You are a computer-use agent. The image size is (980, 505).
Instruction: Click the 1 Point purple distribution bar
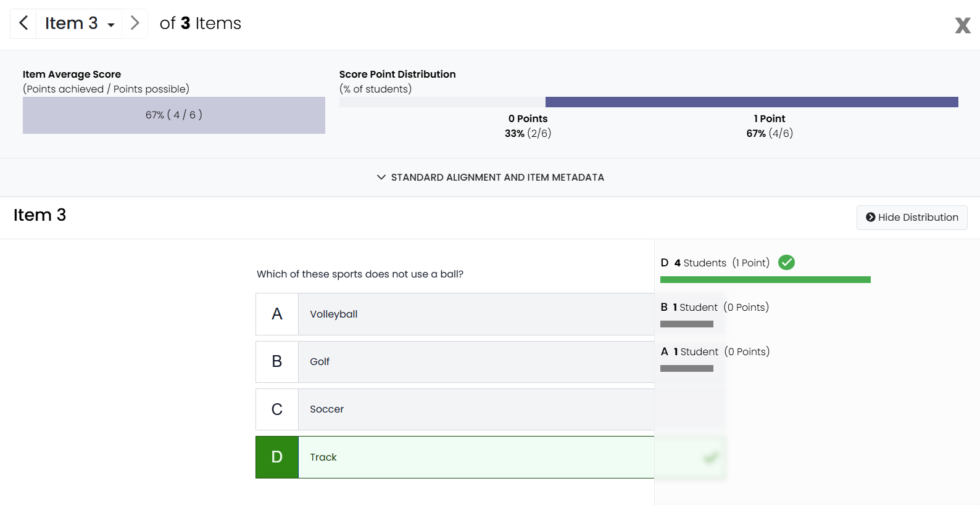coord(751,102)
